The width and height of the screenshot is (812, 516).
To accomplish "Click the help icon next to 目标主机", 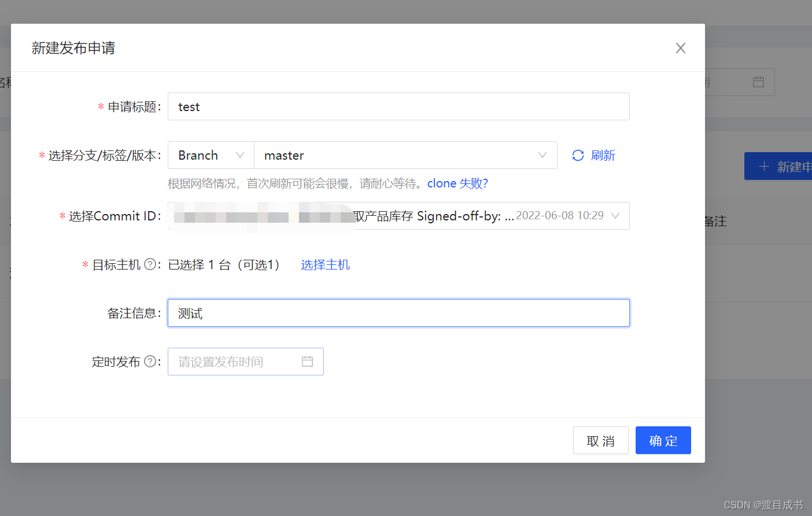I will click(150, 264).
